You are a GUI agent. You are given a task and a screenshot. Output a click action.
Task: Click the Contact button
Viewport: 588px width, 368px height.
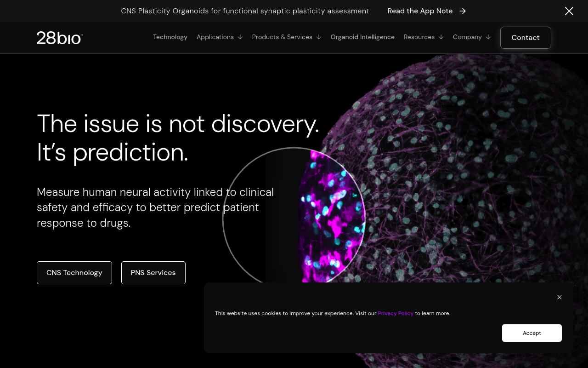click(526, 38)
